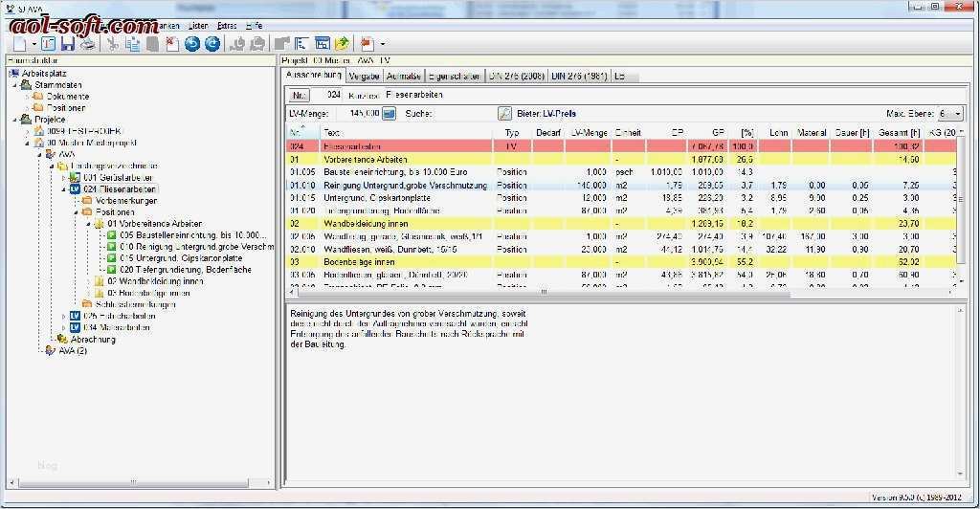
Task: Sort by the Text column header
Action: [406, 132]
